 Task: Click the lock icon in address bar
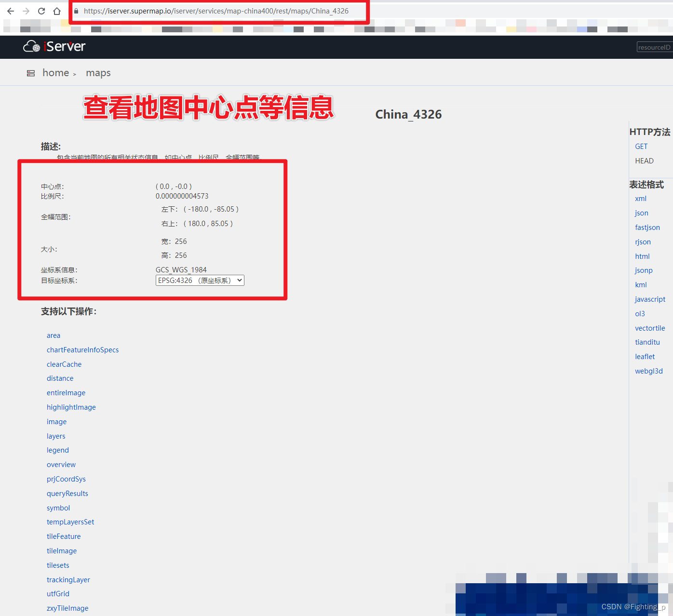76,11
